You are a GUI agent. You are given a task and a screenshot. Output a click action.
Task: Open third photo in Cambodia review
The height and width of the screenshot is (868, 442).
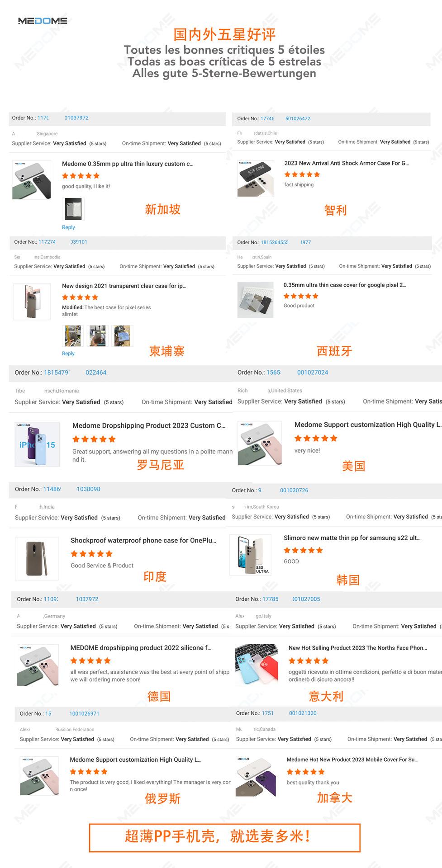pos(122,336)
